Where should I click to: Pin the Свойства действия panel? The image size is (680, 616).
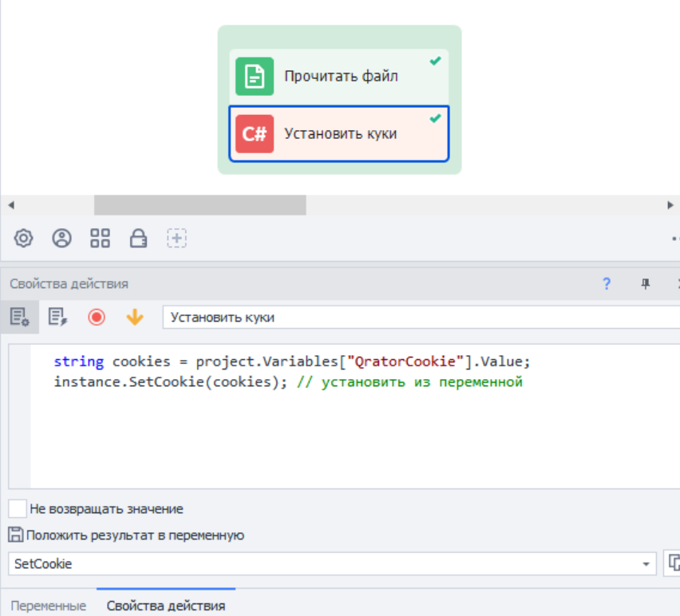[646, 283]
